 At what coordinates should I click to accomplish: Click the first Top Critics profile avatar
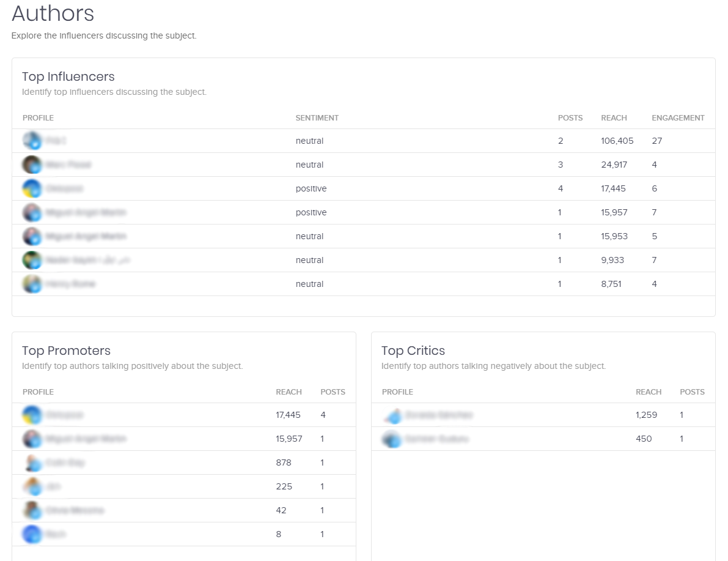pos(392,414)
